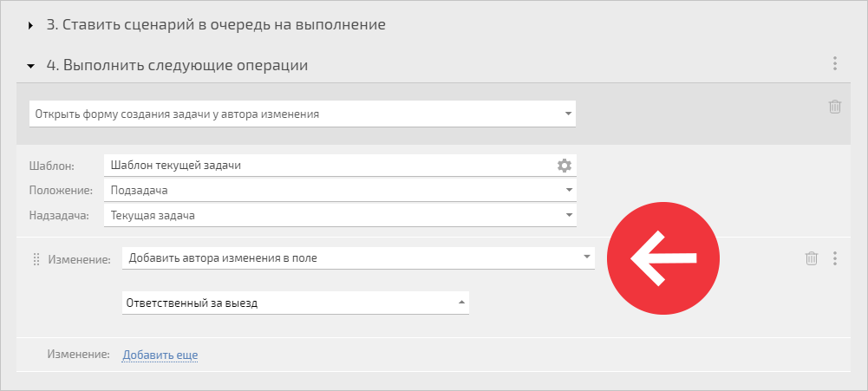Click the Шаблон label

[51, 166]
